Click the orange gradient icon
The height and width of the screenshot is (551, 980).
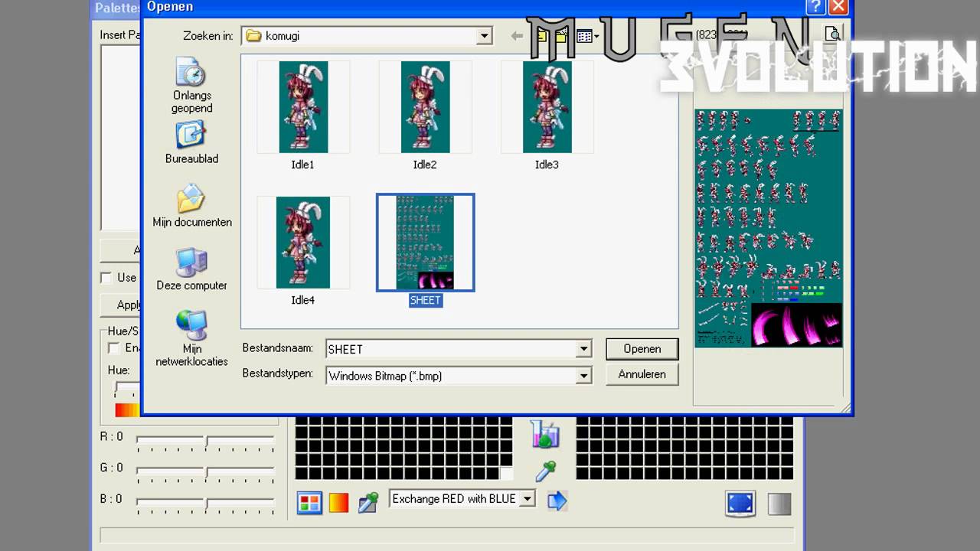click(338, 503)
